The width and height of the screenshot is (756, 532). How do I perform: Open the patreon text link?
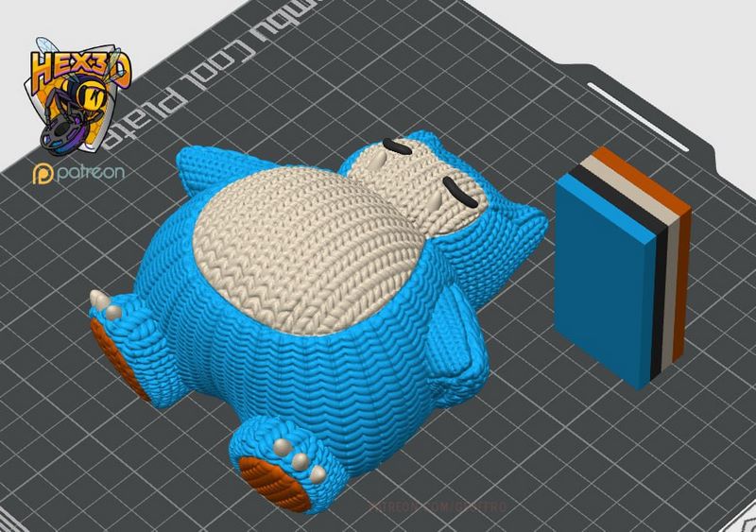[90, 175]
